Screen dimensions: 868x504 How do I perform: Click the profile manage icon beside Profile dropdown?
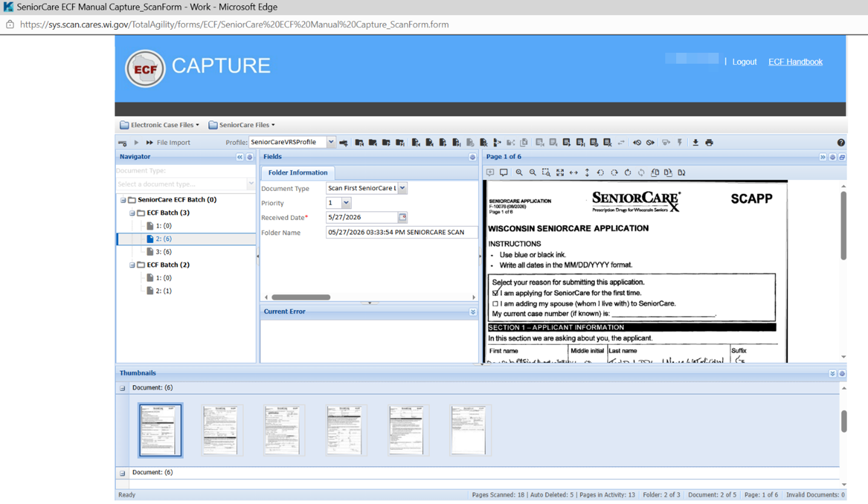tap(344, 143)
